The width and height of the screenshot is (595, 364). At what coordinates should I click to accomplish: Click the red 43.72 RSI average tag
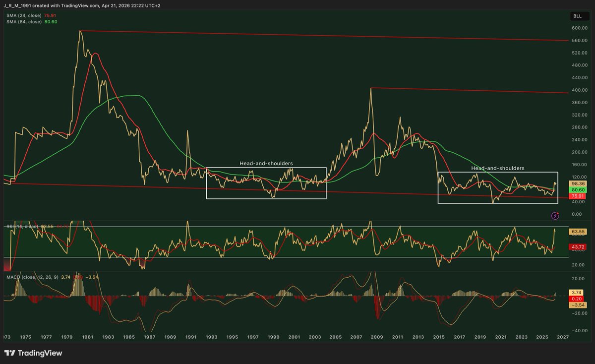click(x=578, y=246)
